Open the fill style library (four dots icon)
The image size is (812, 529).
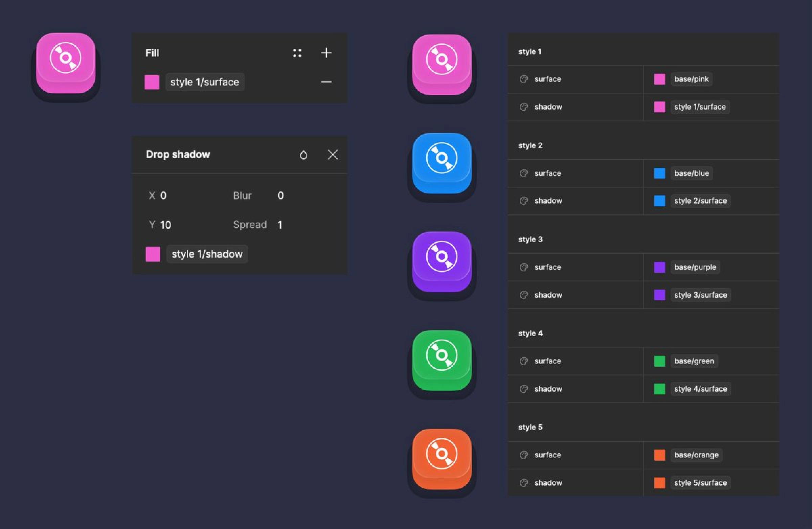[297, 53]
